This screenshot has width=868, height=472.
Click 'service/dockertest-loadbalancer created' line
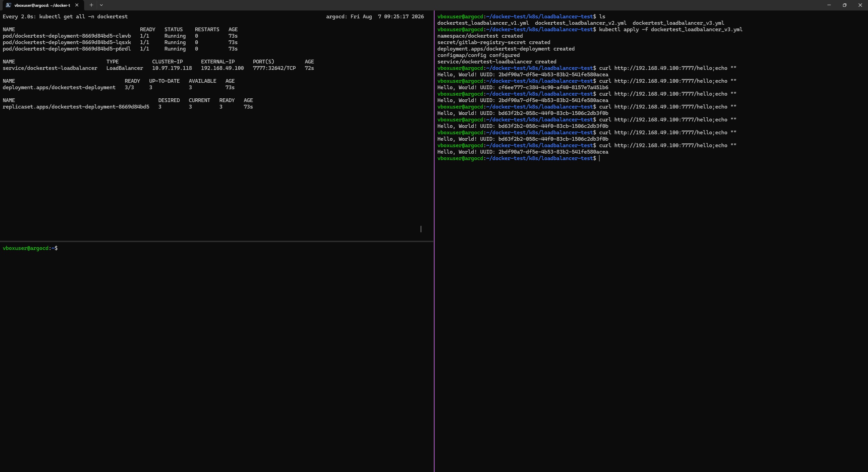click(497, 62)
